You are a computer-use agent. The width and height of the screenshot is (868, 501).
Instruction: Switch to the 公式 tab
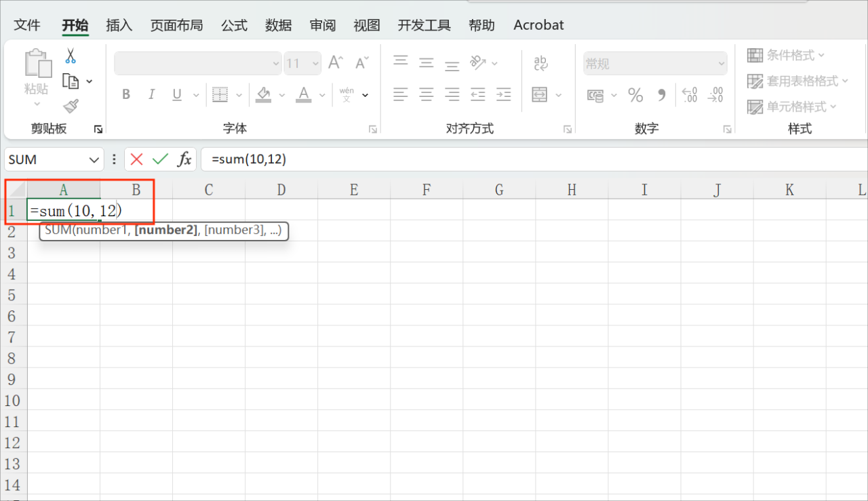click(x=234, y=25)
